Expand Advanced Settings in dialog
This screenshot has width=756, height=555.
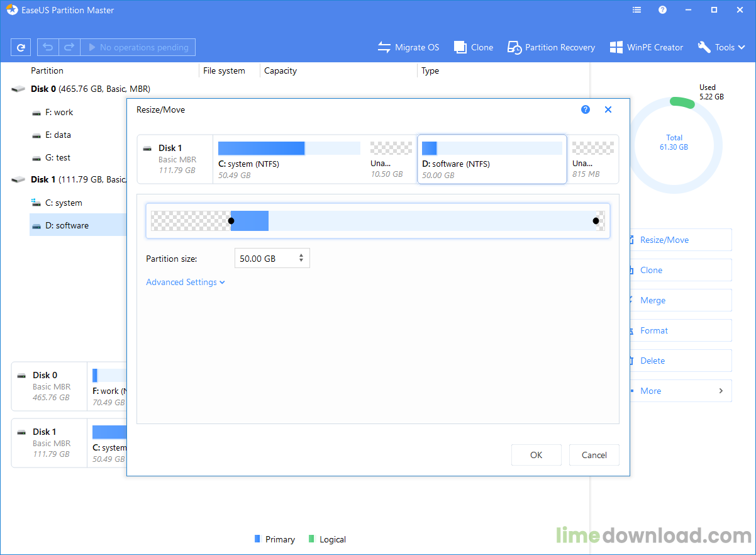[x=185, y=283]
